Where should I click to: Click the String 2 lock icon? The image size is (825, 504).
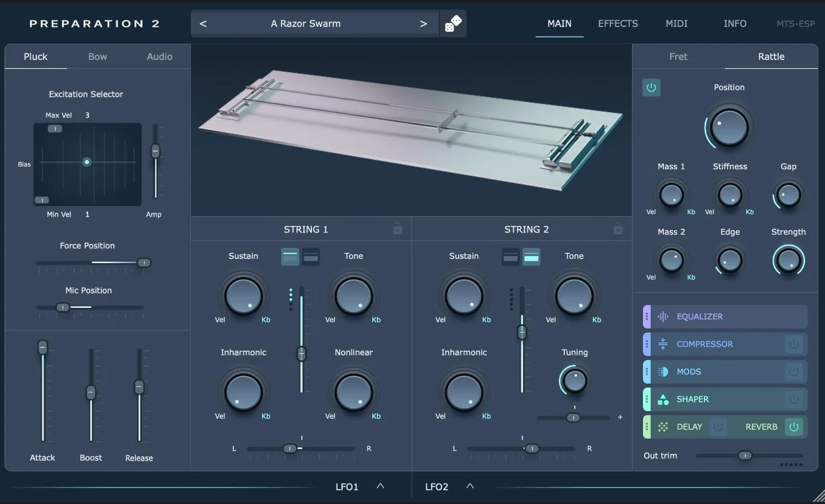pyautogui.click(x=618, y=229)
